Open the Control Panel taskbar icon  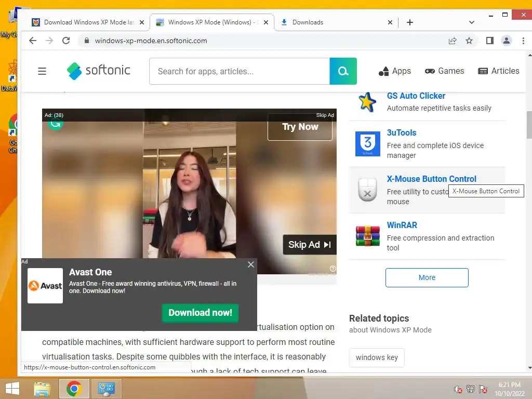(106, 389)
